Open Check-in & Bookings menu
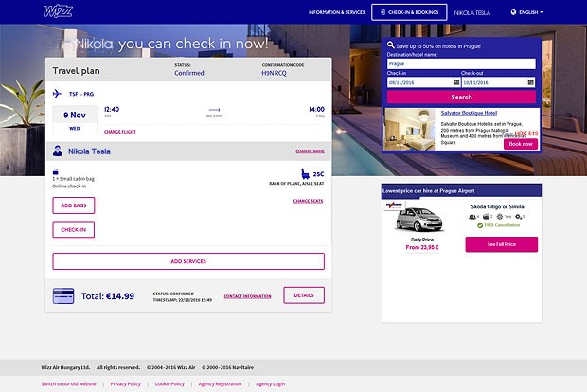This screenshot has width=587, height=392. (x=409, y=12)
